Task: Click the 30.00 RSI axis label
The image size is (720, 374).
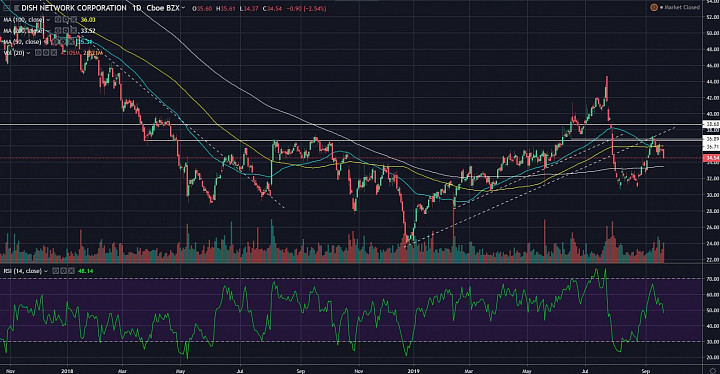Action: coord(713,342)
